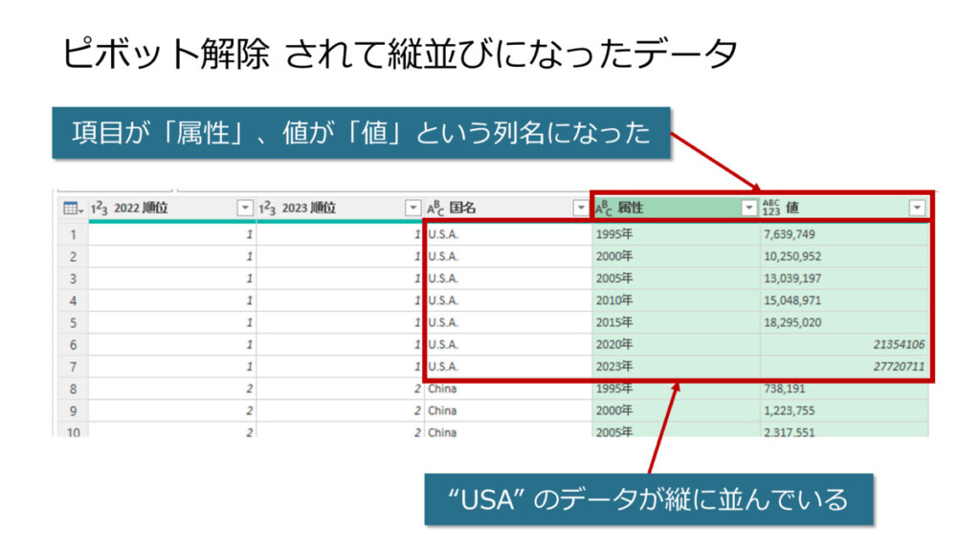This screenshot has width=980, height=551.
Task: Open the 属性 column filter dropdown
Action: point(748,208)
